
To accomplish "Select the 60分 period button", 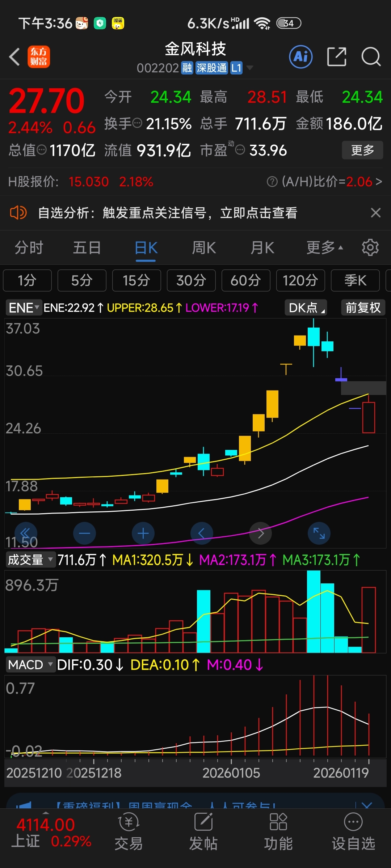I will point(246,280).
